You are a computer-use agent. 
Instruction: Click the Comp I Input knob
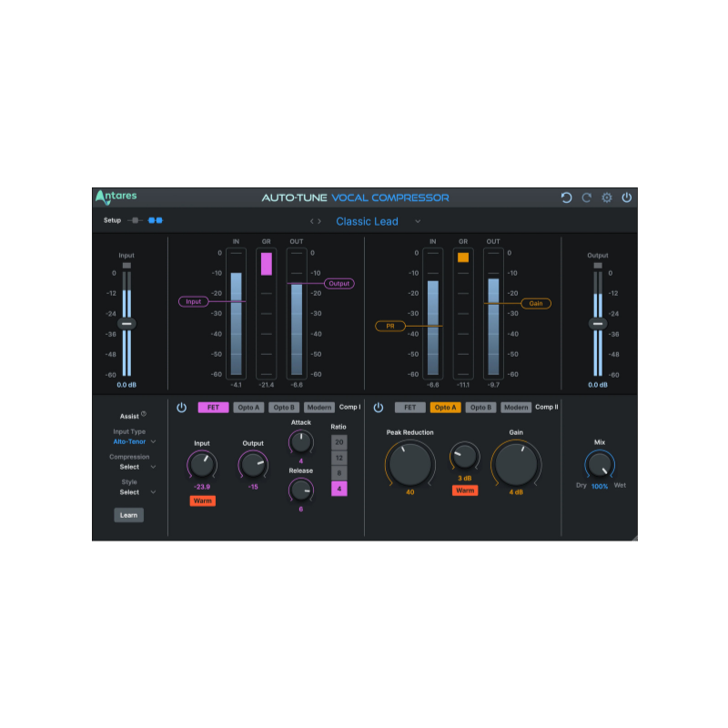(x=202, y=465)
